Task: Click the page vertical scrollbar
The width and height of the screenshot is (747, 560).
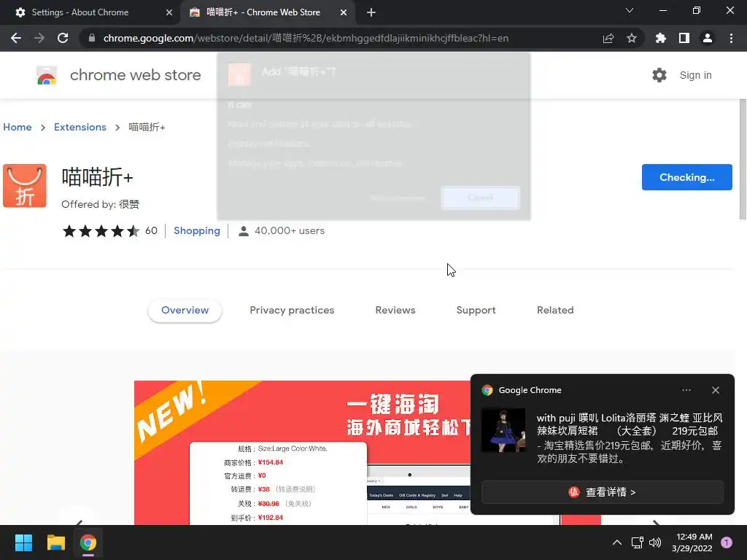Action: pos(742,160)
